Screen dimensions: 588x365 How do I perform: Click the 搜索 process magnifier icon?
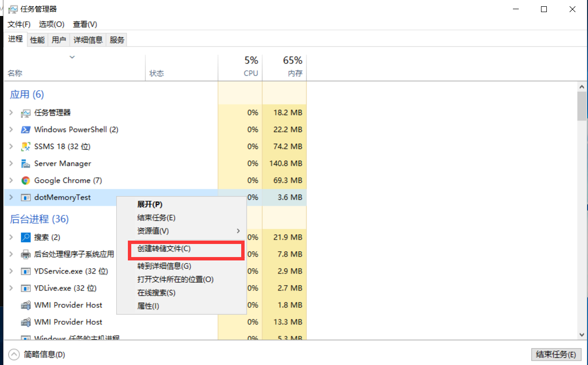point(26,237)
